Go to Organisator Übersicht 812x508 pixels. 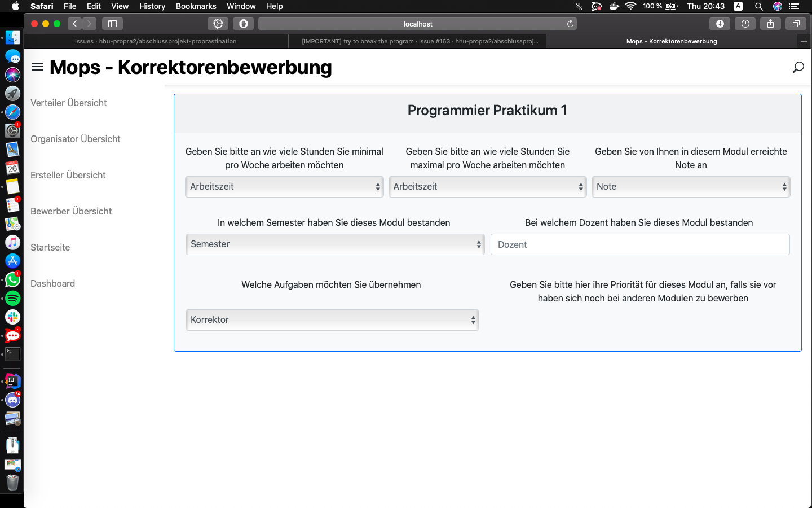pyautogui.click(x=76, y=139)
